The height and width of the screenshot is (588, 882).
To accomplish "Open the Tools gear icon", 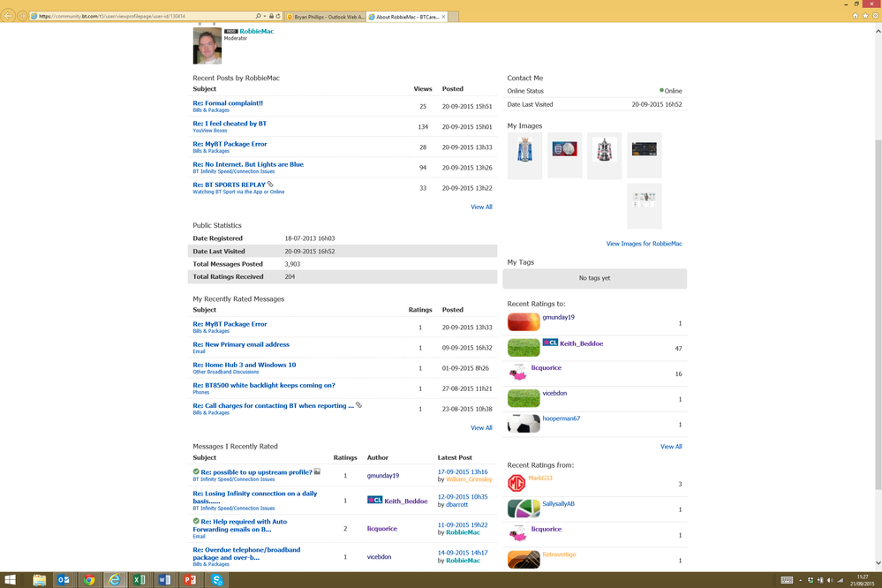I will tap(875, 16).
